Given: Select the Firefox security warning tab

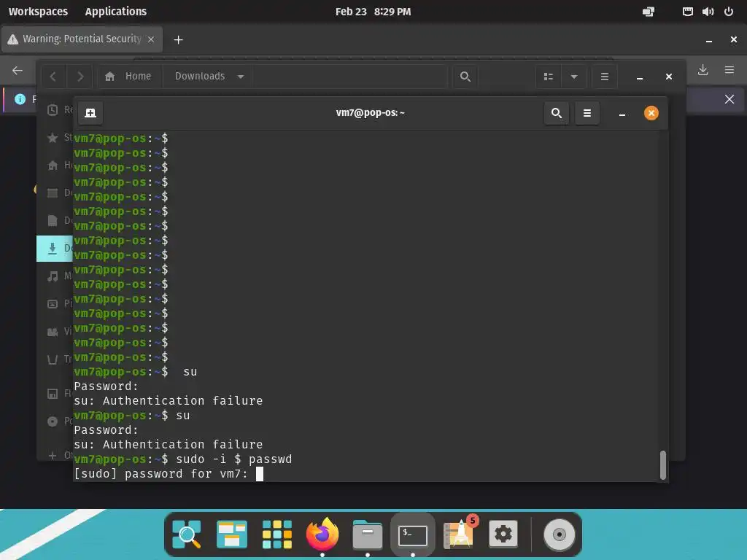Looking at the screenshot, I should click(82, 39).
